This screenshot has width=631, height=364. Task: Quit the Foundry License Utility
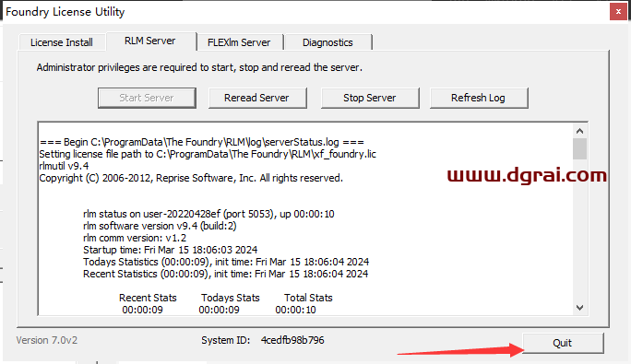(x=562, y=343)
